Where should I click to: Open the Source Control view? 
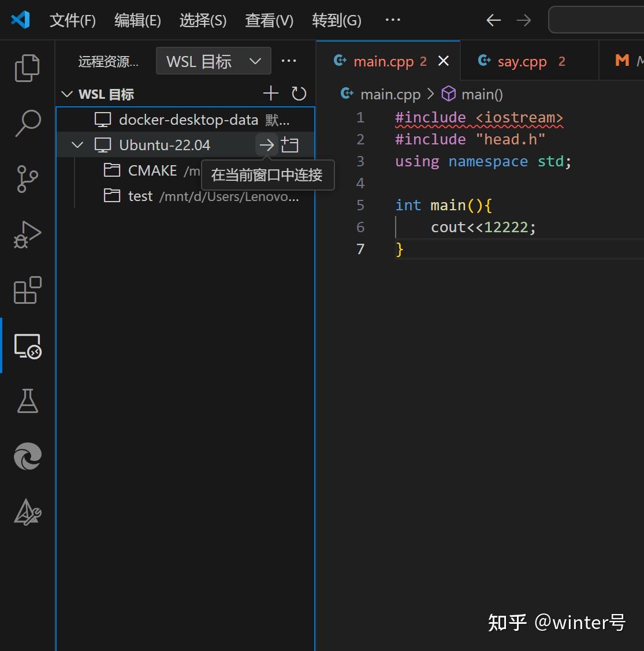[x=27, y=179]
